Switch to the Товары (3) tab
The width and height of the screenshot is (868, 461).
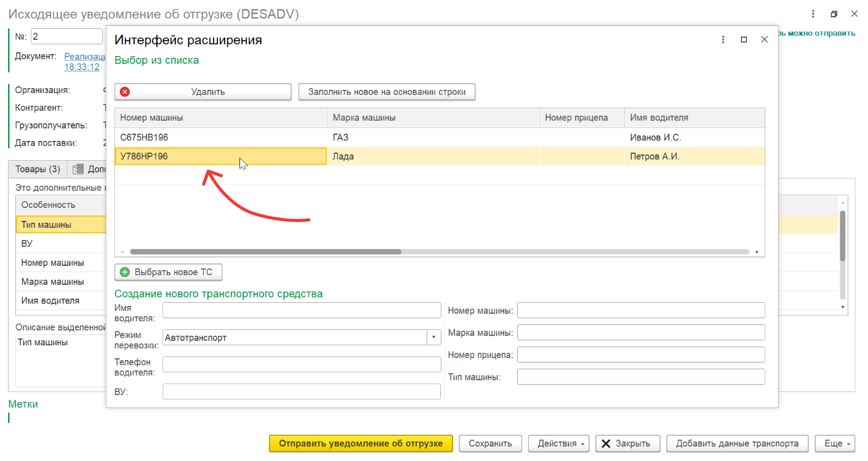tap(38, 169)
